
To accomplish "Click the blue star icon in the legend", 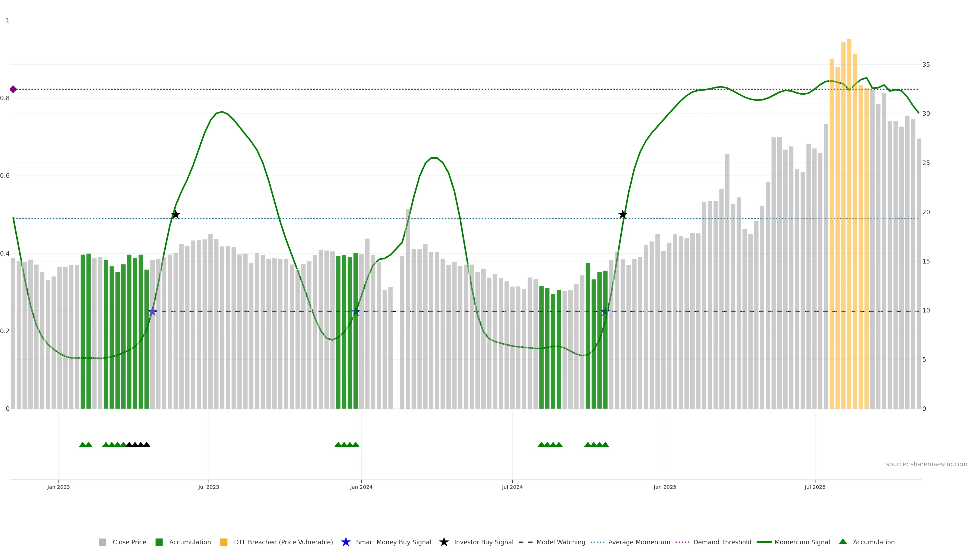I will (346, 542).
